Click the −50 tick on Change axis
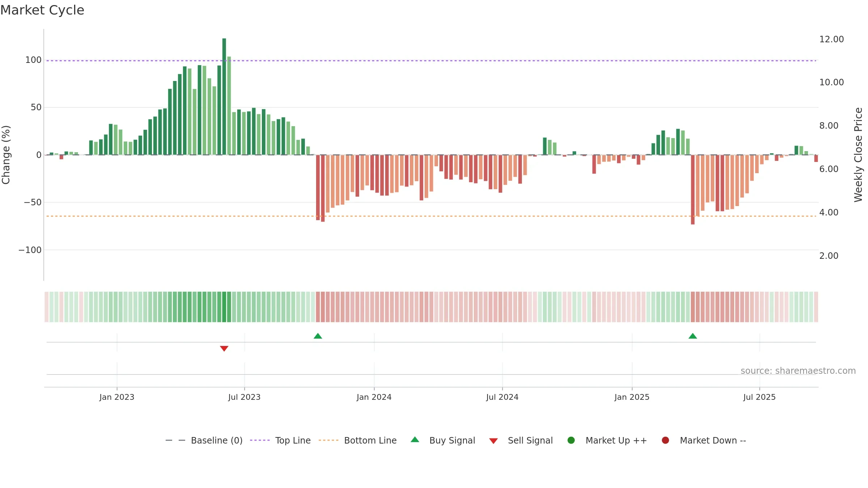This screenshot has width=868, height=488. point(33,202)
